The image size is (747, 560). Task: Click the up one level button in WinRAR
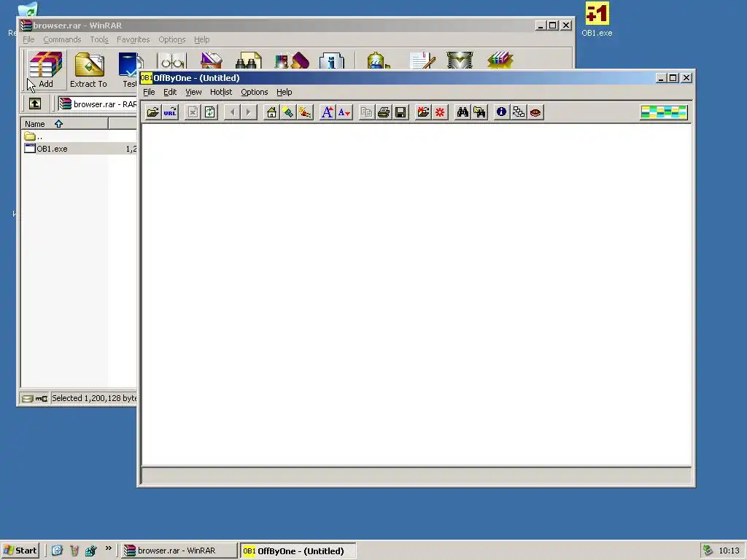coord(35,104)
